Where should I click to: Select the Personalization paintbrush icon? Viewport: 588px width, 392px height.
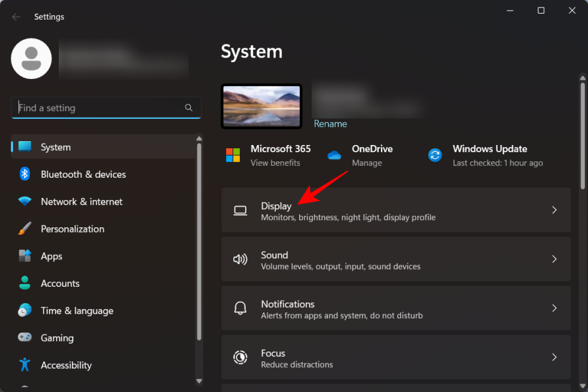25,229
